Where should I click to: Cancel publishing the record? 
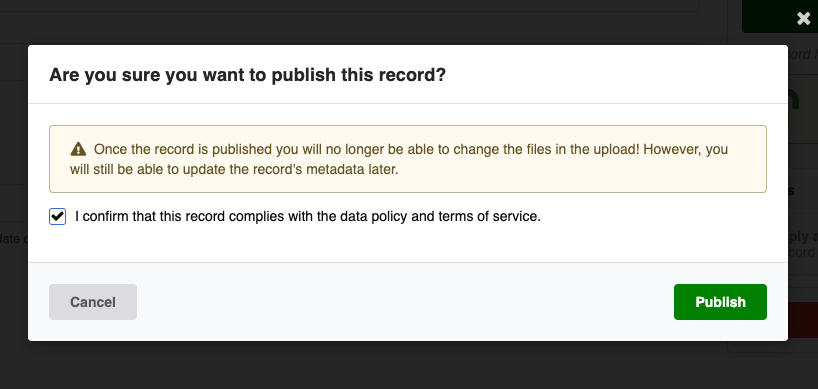pyautogui.click(x=93, y=302)
